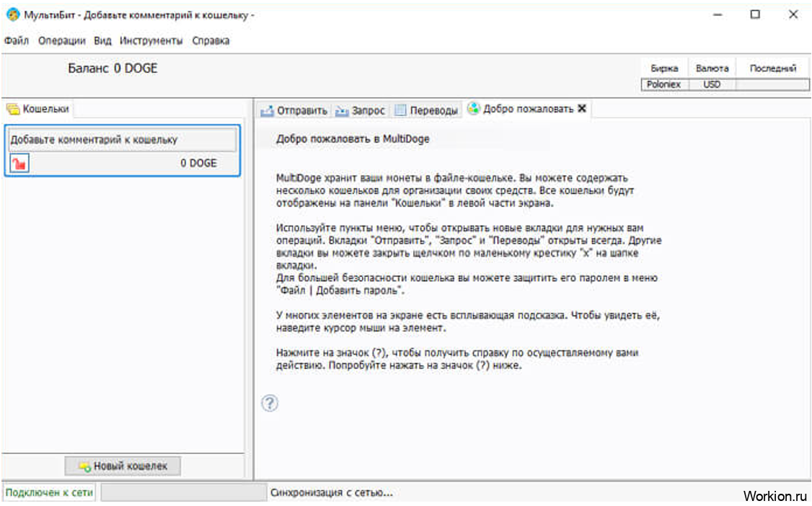Click the question mark help icon
Viewport: 812px width, 506px height.
pyautogui.click(x=269, y=403)
